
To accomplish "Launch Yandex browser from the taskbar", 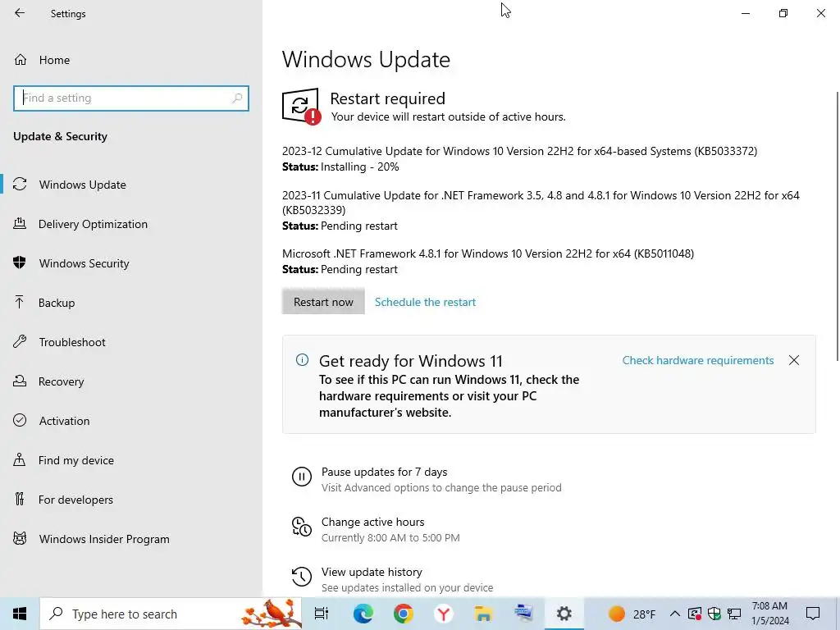I will click(x=443, y=614).
